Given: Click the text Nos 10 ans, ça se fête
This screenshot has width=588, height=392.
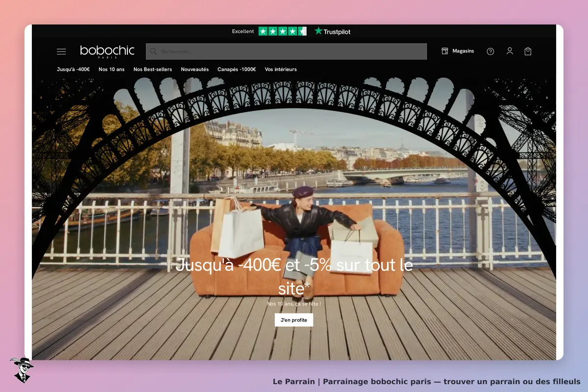Looking at the screenshot, I should pyautogui.click(x=294, y=304).
